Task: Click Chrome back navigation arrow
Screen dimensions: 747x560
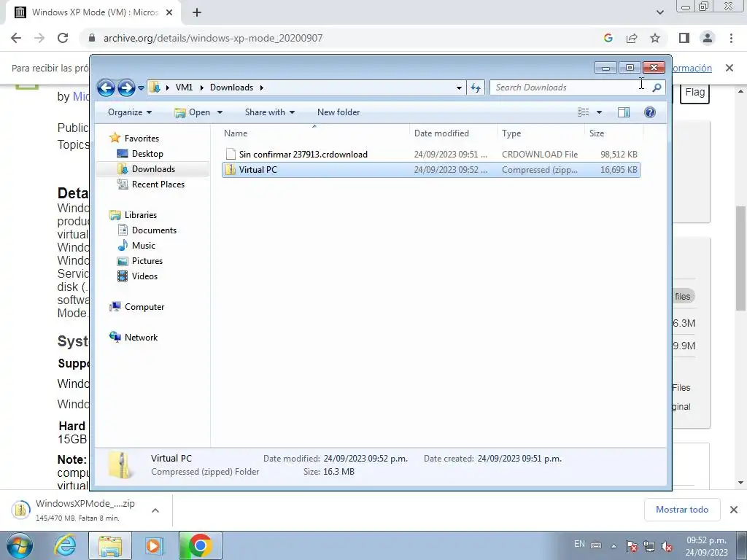Action: tap(16, 38)
